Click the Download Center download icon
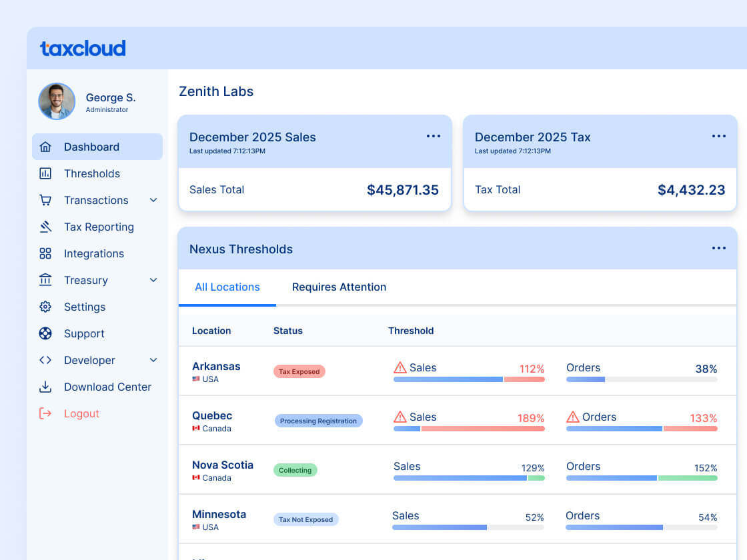The image size is (747, 560). point(45,387)
